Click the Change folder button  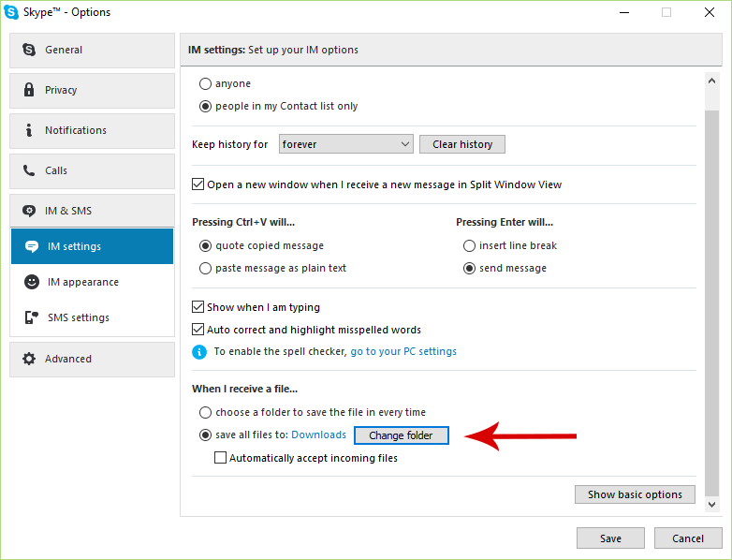coord(401,435)
